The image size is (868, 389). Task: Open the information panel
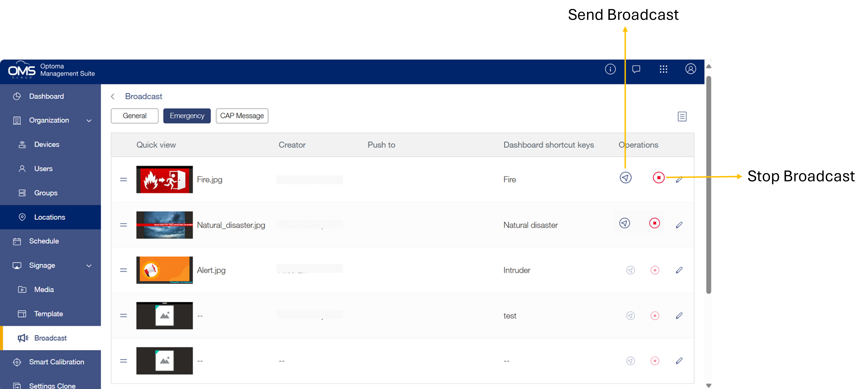pos(610,69)
